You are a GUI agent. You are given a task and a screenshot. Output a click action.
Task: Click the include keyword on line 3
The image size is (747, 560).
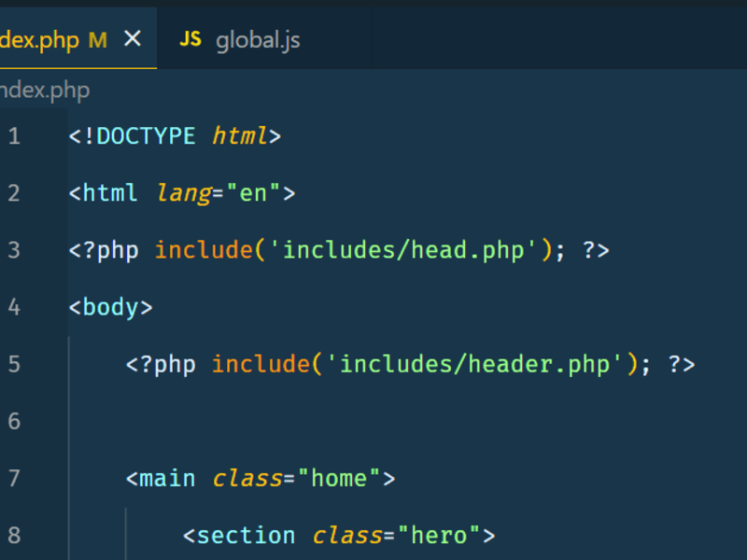tap(204, 250)
